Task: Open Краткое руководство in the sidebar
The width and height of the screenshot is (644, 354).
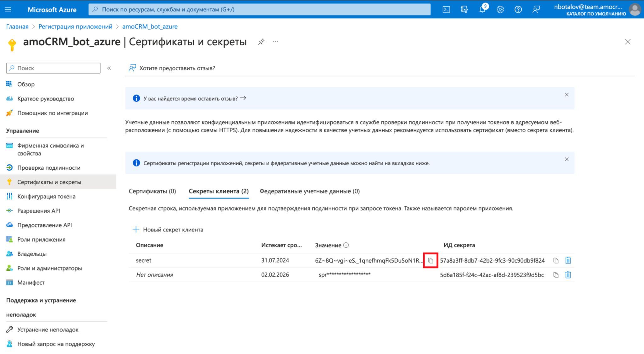Action: [x=46, y=99]
